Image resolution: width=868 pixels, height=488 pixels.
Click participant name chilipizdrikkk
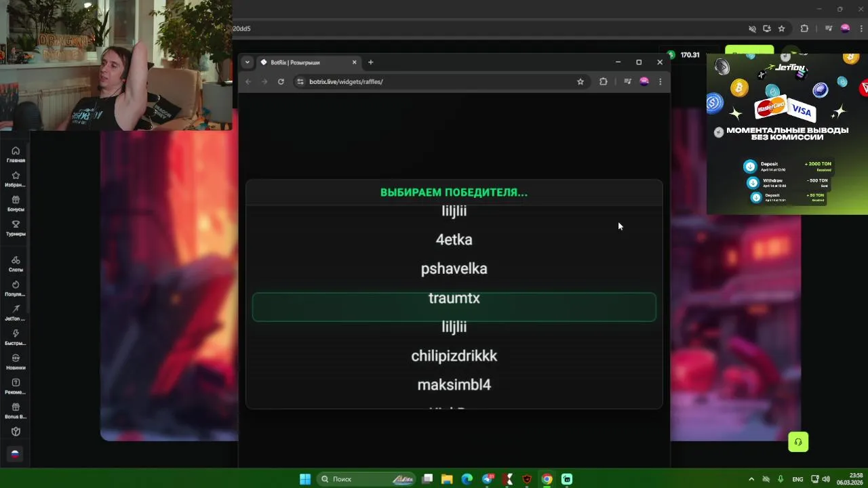(x=454, y=356)
